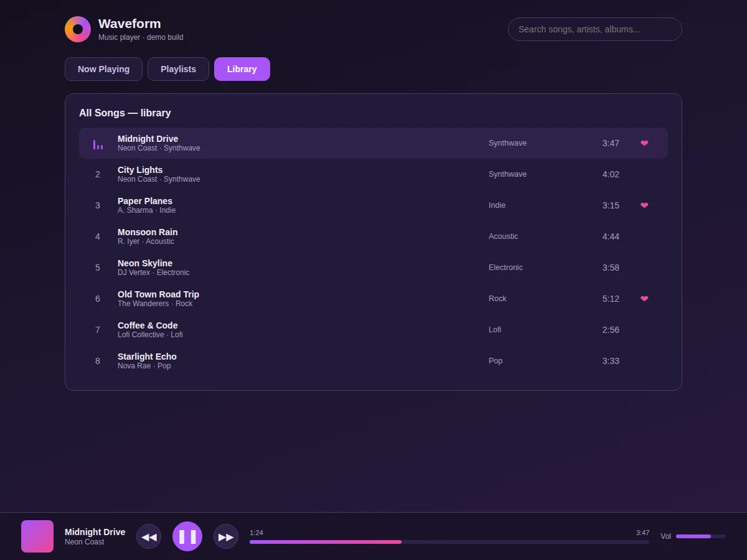Switch to the Playlists tab
Viewport: 747px width, 560px height.
[178, 69]
